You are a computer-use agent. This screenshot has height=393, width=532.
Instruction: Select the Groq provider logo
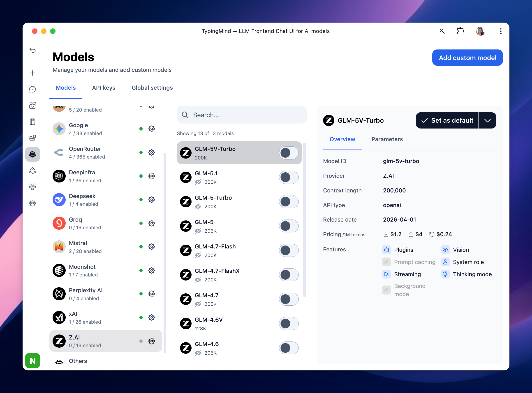(x=59, y=223)
